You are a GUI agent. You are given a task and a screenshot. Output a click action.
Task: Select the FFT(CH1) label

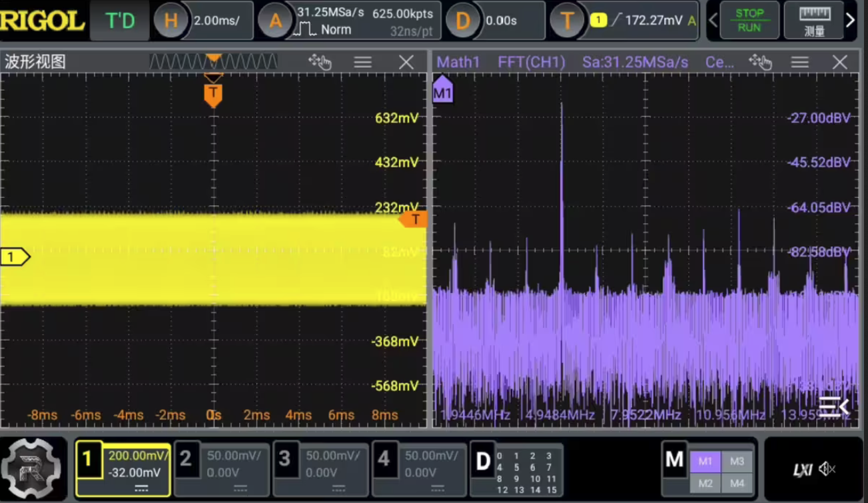[x=531, y=62]
